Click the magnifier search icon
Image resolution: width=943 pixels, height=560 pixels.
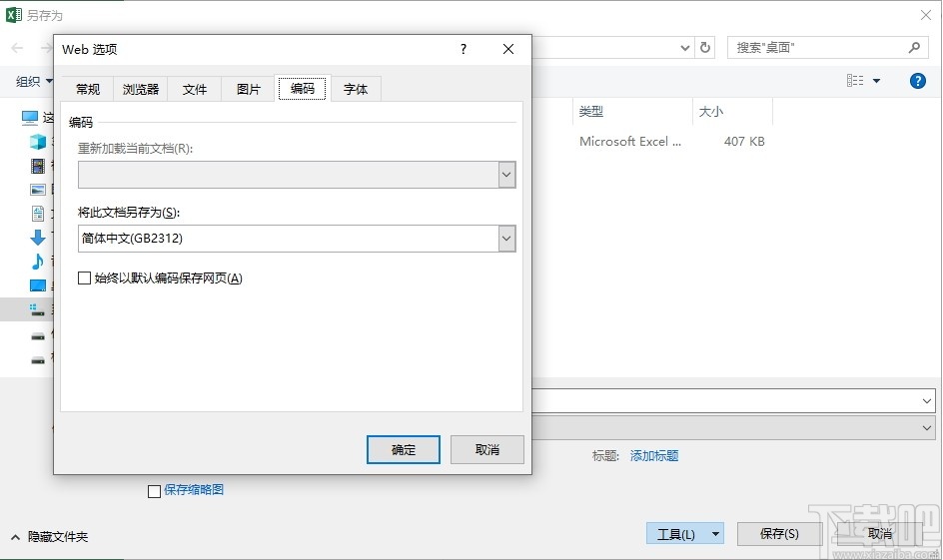point(914,48)
